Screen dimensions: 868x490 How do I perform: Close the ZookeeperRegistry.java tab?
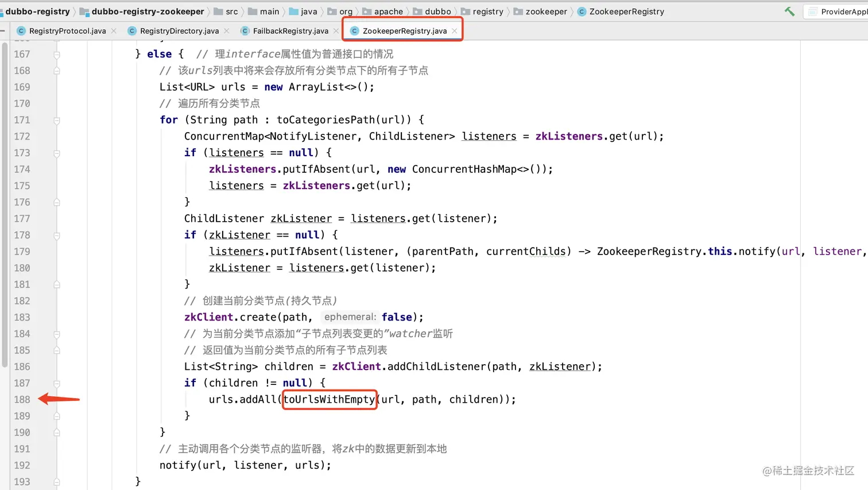click(455, 31)
